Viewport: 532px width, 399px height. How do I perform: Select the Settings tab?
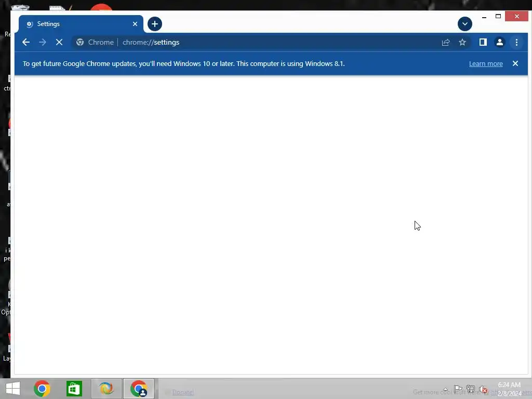81,24
